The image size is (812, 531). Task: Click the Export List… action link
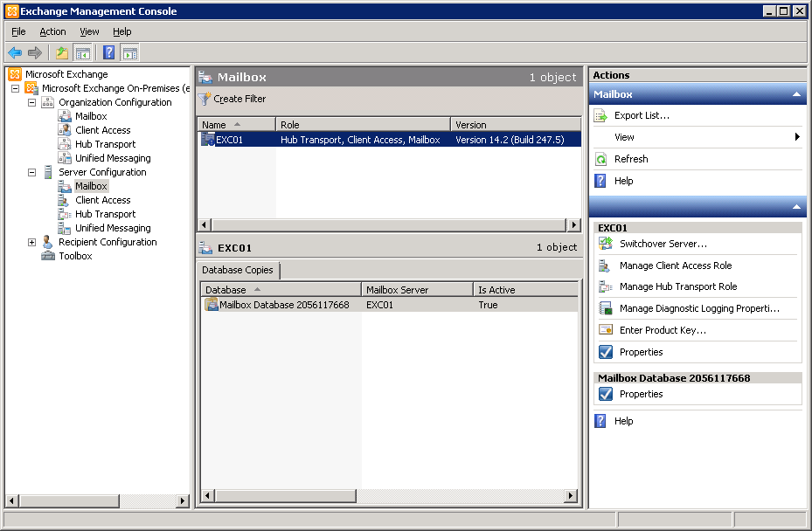click(x=642, y=115)
